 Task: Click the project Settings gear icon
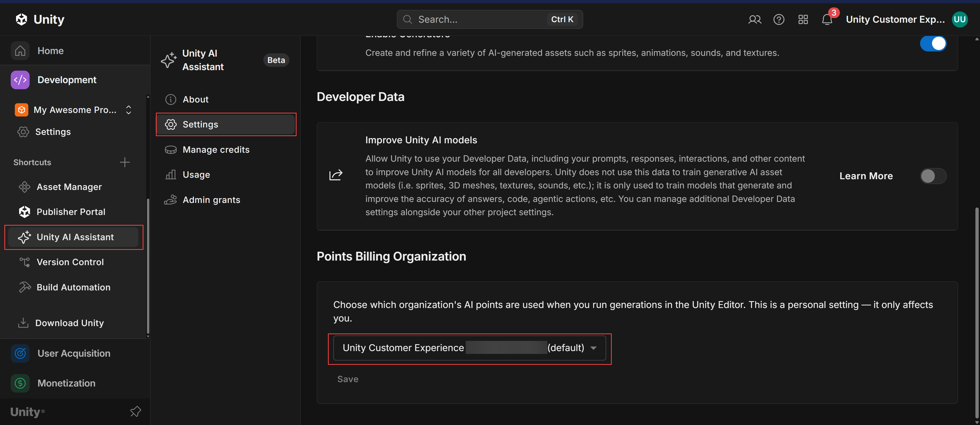(23, 132)
